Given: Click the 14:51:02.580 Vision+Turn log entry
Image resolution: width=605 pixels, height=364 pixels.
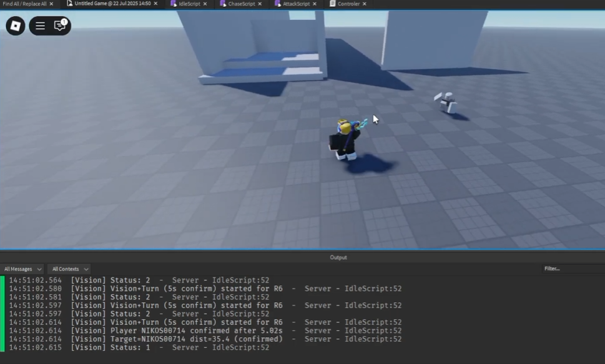Looking at the screenshot, I should [x=205, y=288].
